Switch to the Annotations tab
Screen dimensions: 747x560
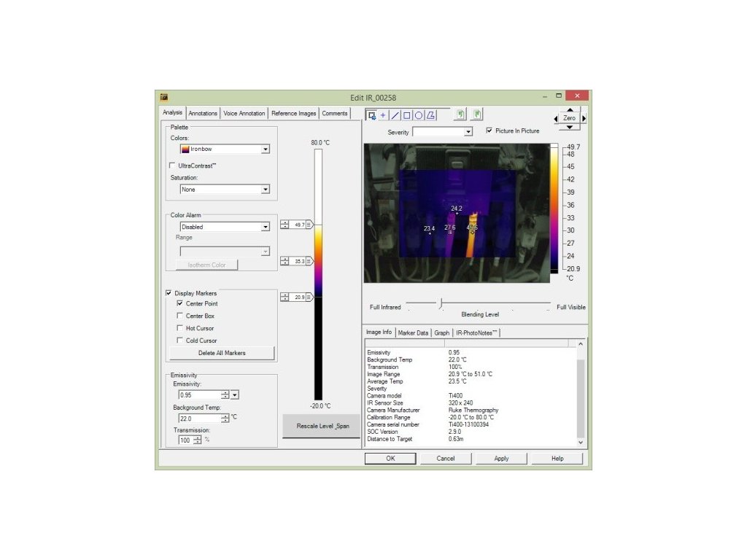tap(203, 114)
